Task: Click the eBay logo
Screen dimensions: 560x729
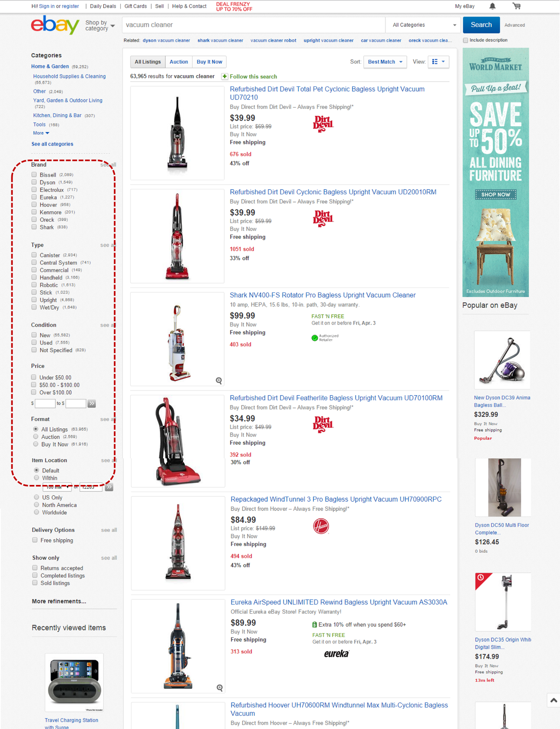Action: click(55, 25)
